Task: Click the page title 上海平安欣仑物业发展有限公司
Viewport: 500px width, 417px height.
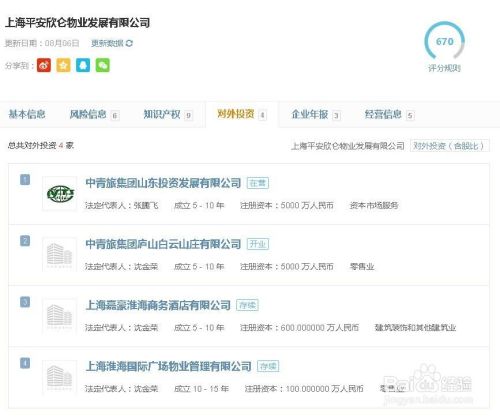Action: tap(77, 23)
